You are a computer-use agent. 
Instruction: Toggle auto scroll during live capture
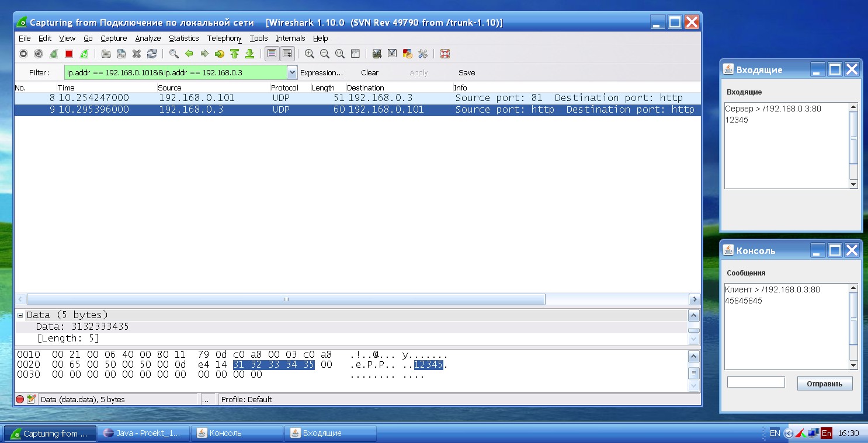pos(287,54)
